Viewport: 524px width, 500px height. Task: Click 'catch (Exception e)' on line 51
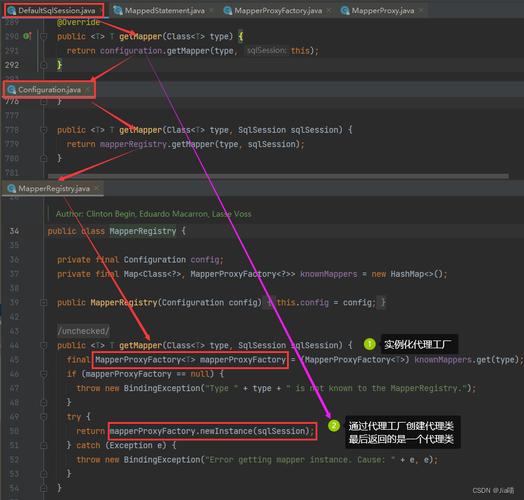click(x=121, y=446)
